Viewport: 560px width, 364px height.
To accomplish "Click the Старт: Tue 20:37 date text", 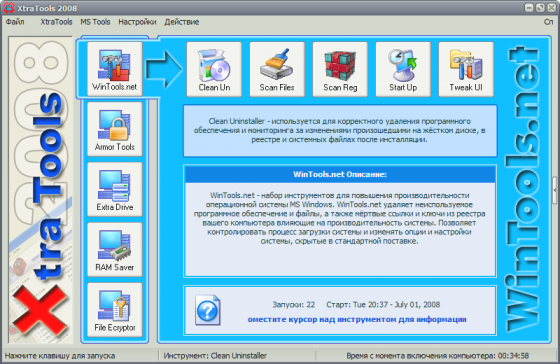I will pos(383,305).
